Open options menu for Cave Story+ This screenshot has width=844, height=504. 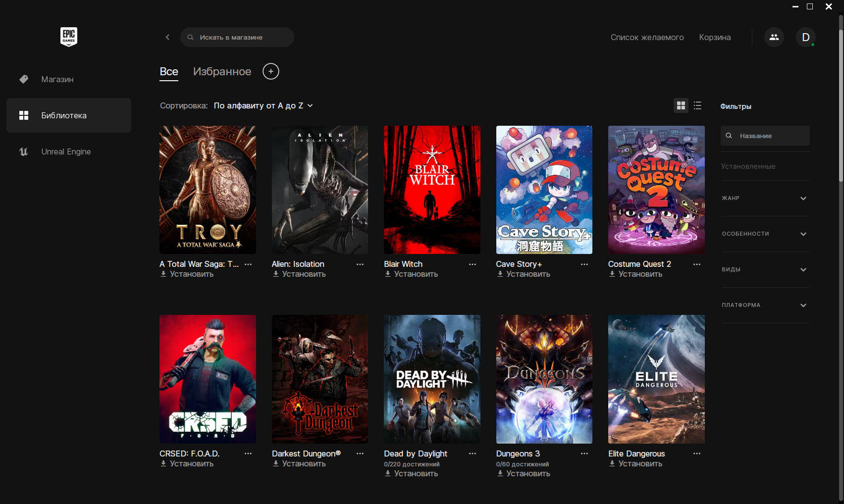pos(584,264)
